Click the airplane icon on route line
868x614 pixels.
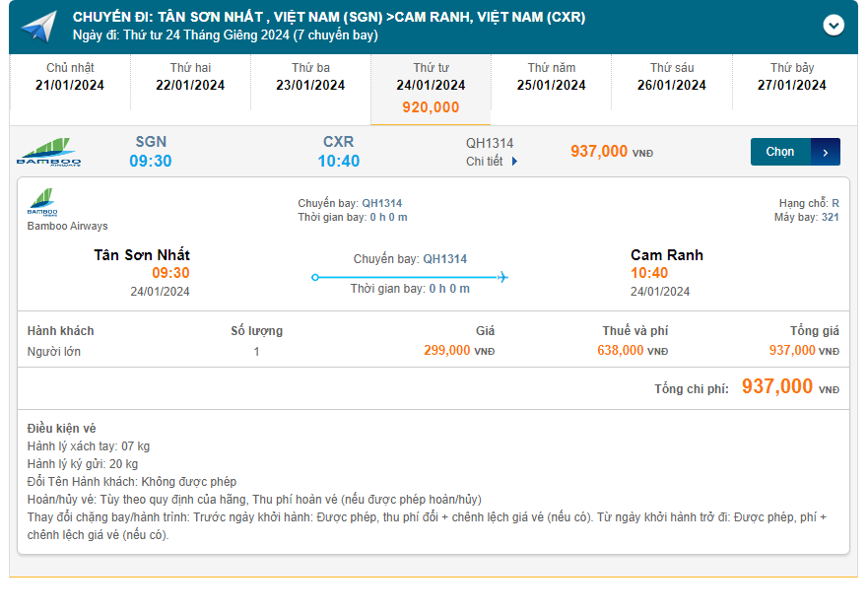point(502,277)
